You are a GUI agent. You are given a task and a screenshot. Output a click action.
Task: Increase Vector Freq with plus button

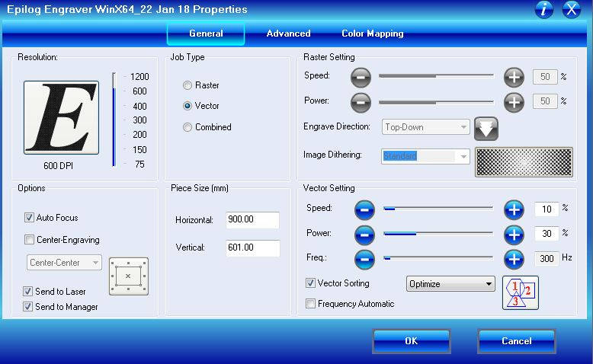(514, 260)
